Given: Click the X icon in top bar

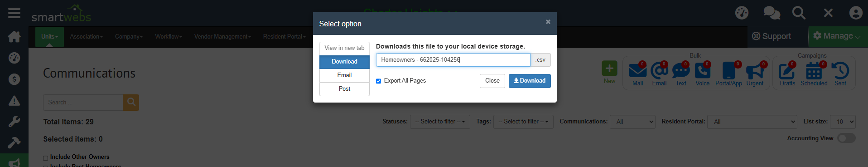Looking at the screenshot, I should tap(828, 13).
